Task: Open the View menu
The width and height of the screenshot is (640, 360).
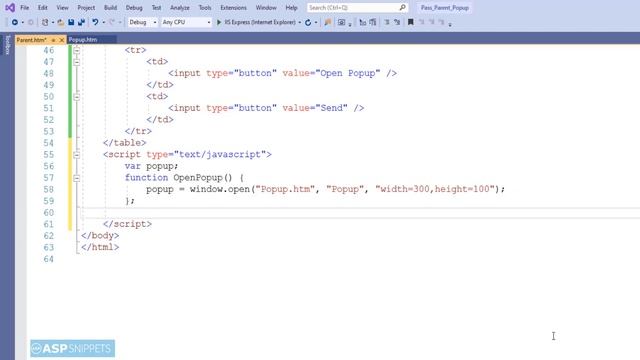Action: (x=62, y=8)
